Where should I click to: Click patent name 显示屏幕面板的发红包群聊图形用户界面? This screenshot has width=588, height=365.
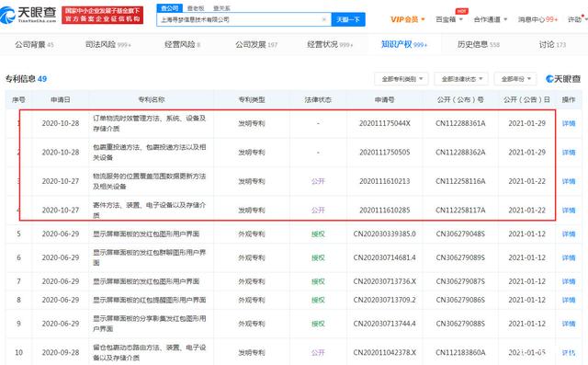[x=149, y=257]
